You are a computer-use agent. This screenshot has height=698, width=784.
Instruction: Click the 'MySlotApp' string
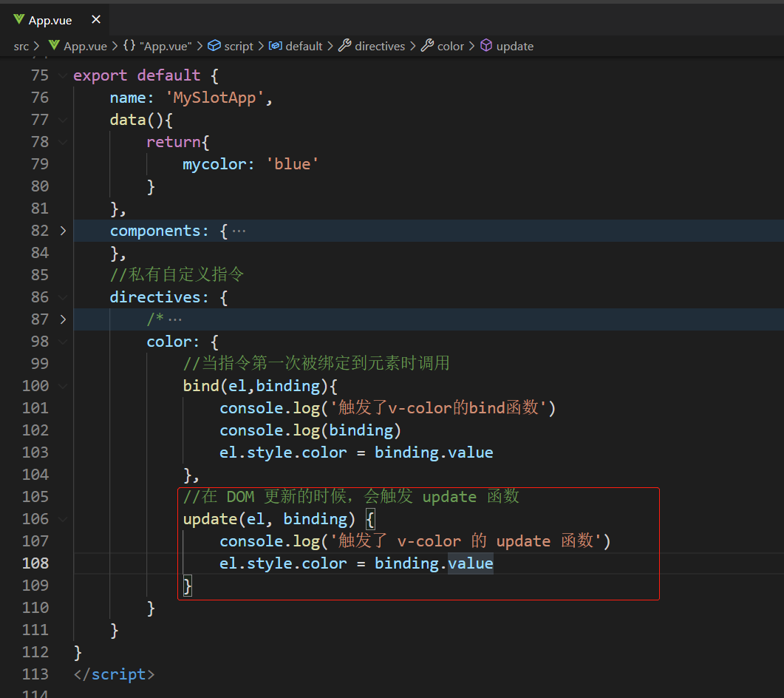point(214,98)
